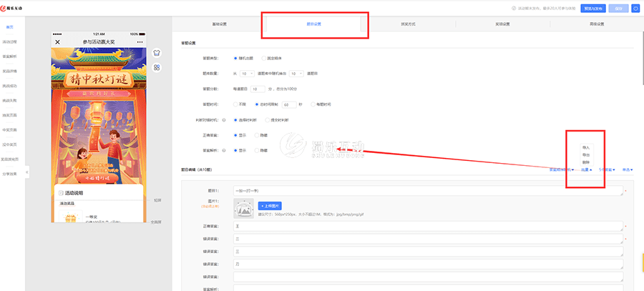Open the first question count dropdown
The height and width of the screenshot is (291, 644).
[x=247, y=74]
